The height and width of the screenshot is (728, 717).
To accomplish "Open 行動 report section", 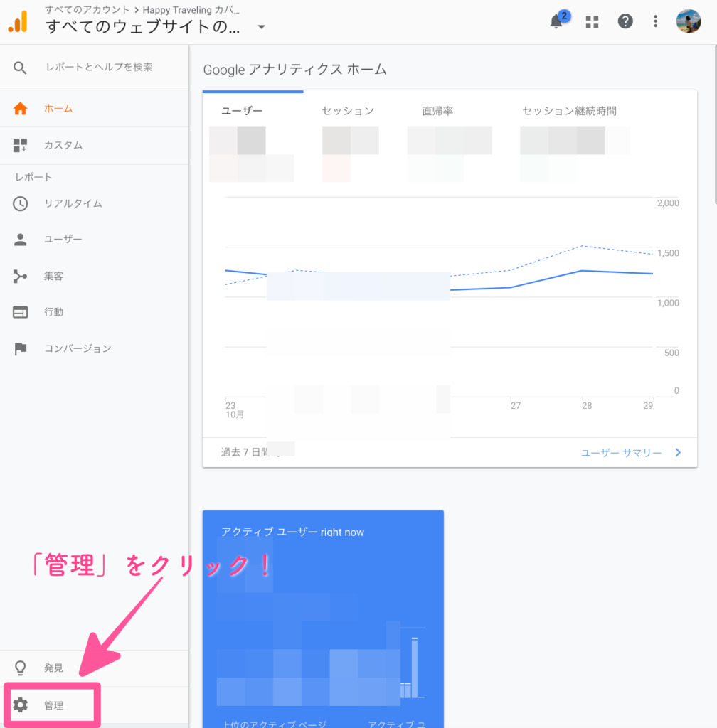I will pos(95,312).
